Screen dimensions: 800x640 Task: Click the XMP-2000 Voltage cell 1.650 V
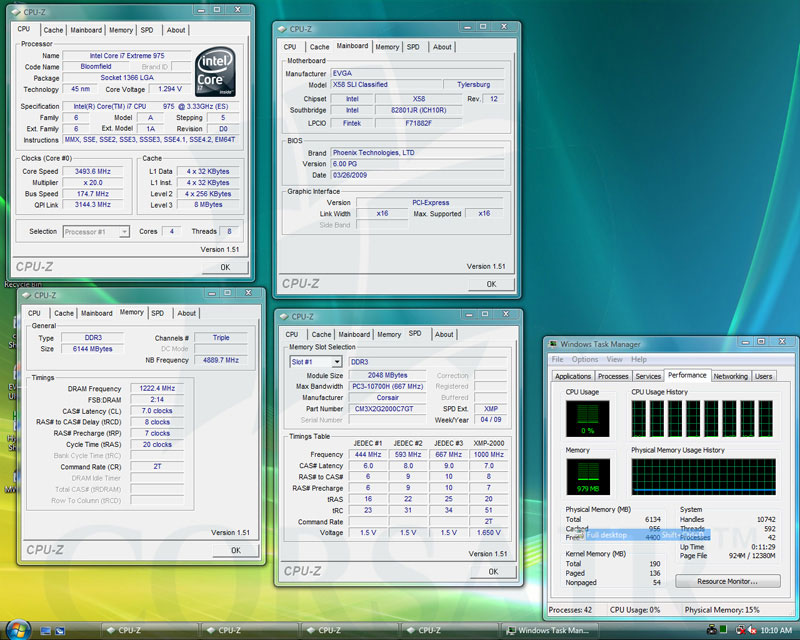click(x=489, y=533)
